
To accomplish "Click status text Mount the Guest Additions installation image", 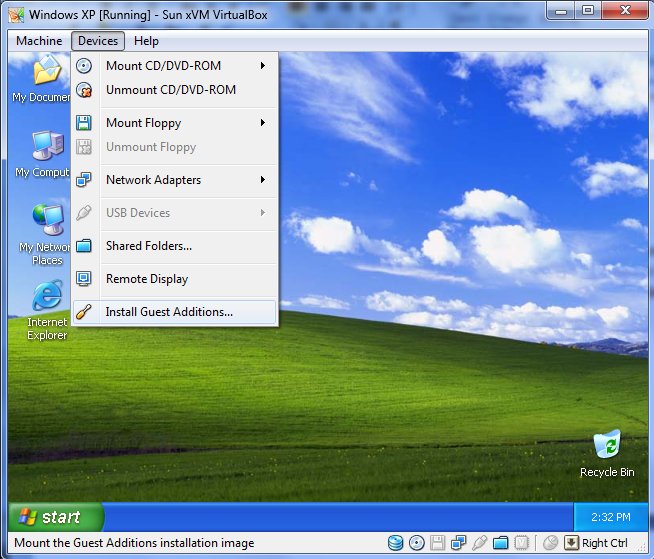I will (134, 543).
